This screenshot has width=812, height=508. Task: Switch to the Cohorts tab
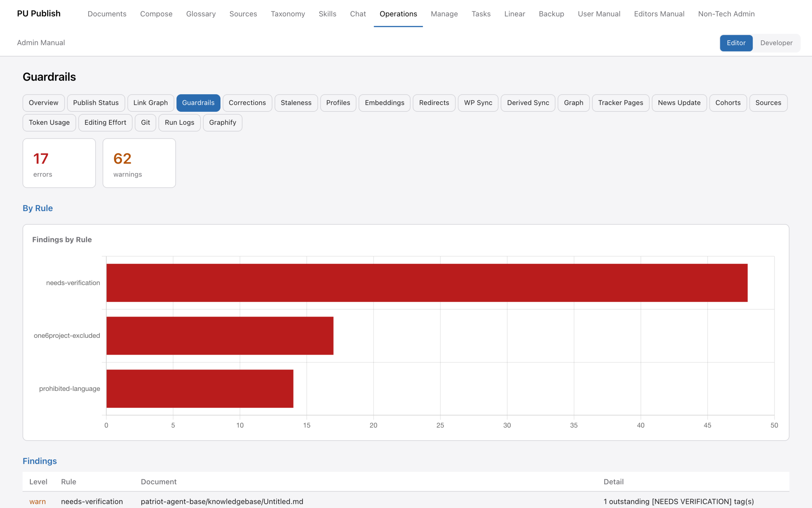point(728,103)
